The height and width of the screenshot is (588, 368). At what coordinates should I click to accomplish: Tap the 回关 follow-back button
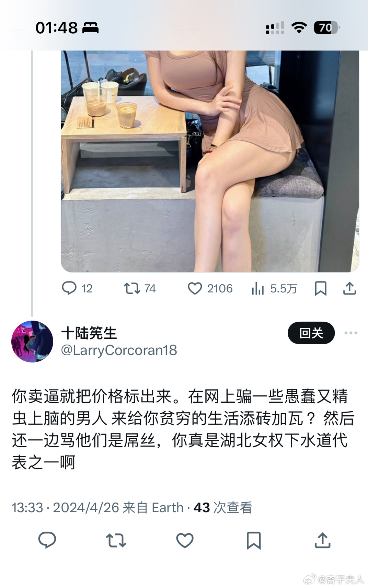311,333
